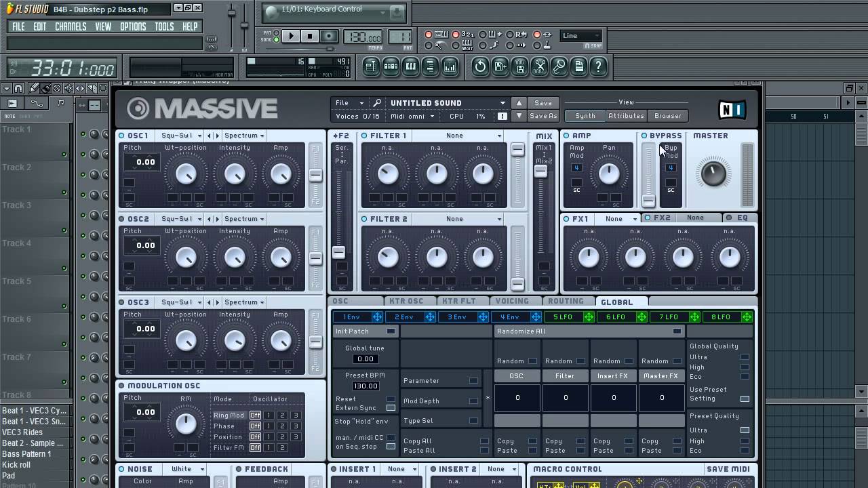Viewport: 868px width, 488px height.
Task: Switch to Pat mode radio button
Action: pos(276,33)
